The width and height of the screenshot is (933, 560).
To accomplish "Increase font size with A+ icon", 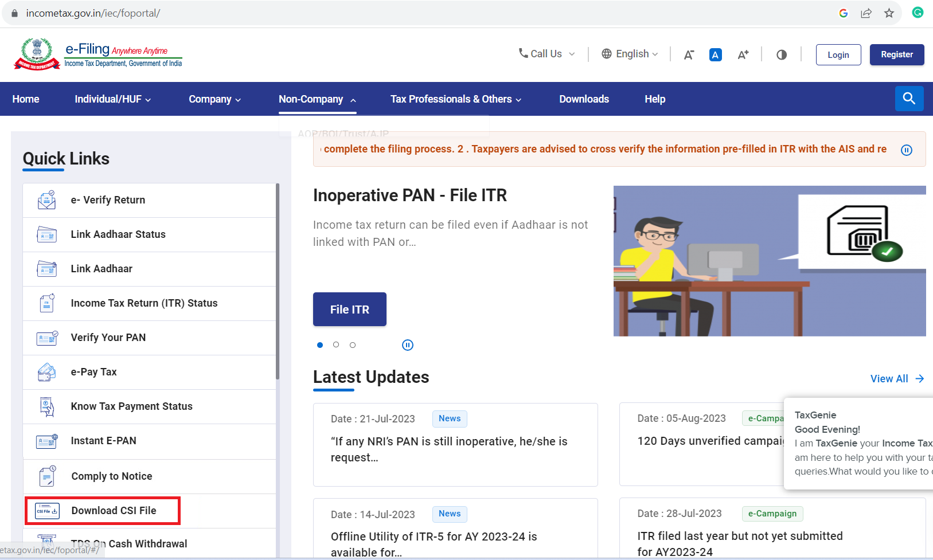I will tap(743, 55).
